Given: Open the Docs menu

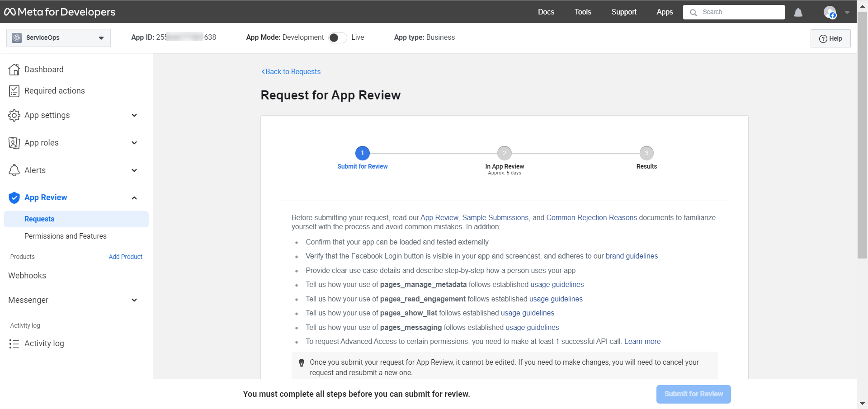Looking at the screenshot, I should [x=546, y=12].
